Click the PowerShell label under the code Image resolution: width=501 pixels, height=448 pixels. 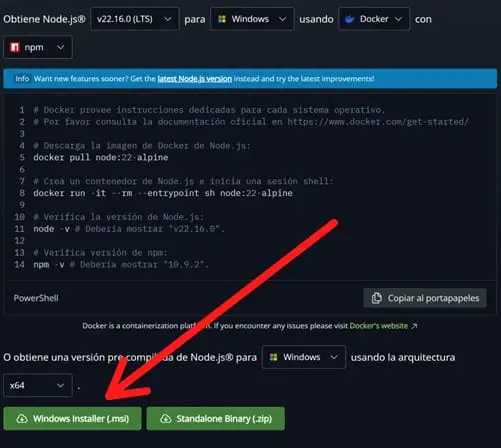(x=36, y=298)
